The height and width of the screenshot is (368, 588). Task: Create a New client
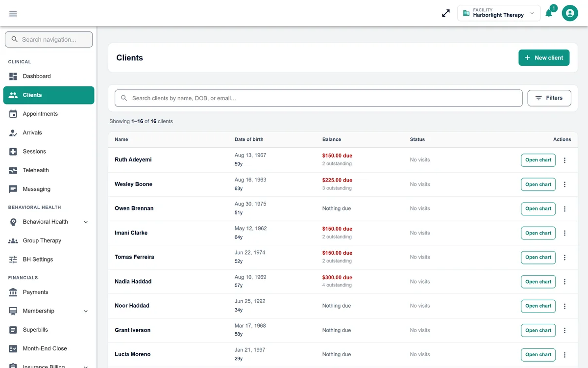(544, 58)
